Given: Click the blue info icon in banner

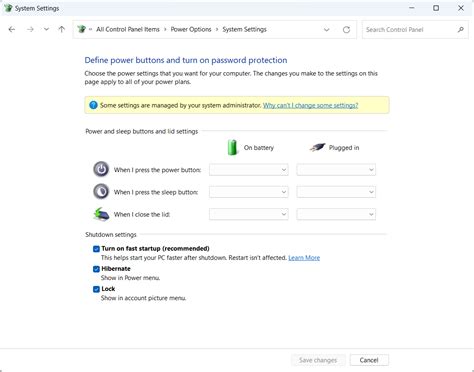Looking at the screenshot, I should tap(93, 105).
